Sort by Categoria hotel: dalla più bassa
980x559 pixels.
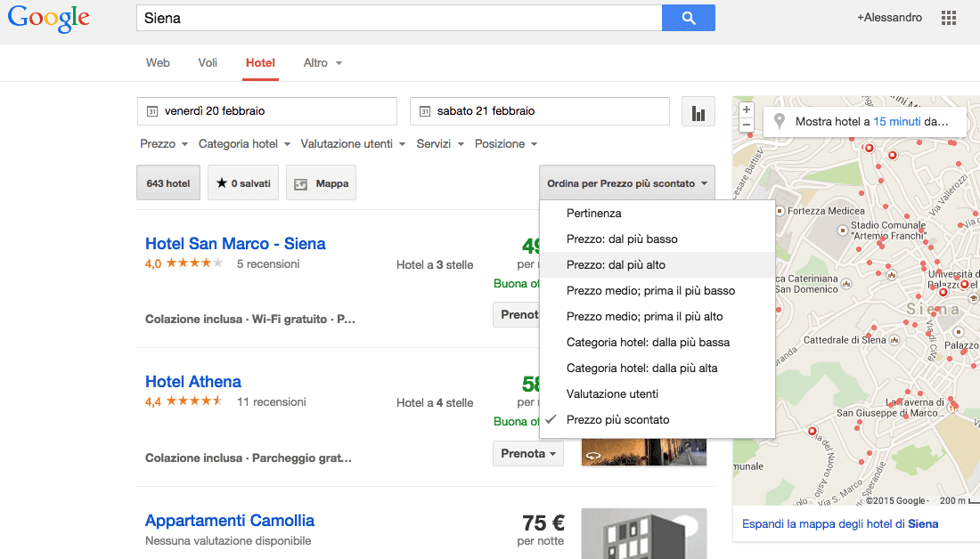pyautogui.click(x=657, y=343)
